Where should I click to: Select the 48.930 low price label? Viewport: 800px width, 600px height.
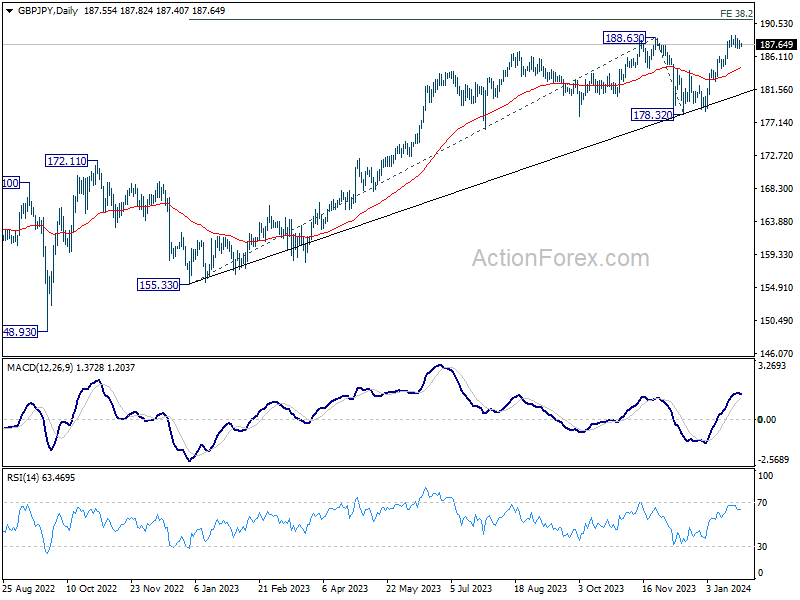(20, 332)
